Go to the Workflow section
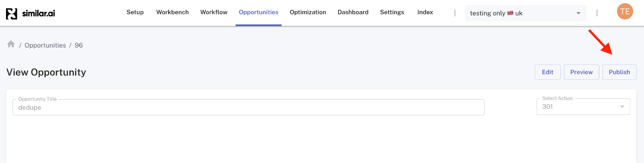Image resolution: width=644 pixels, height=163 pixels. 214,12
